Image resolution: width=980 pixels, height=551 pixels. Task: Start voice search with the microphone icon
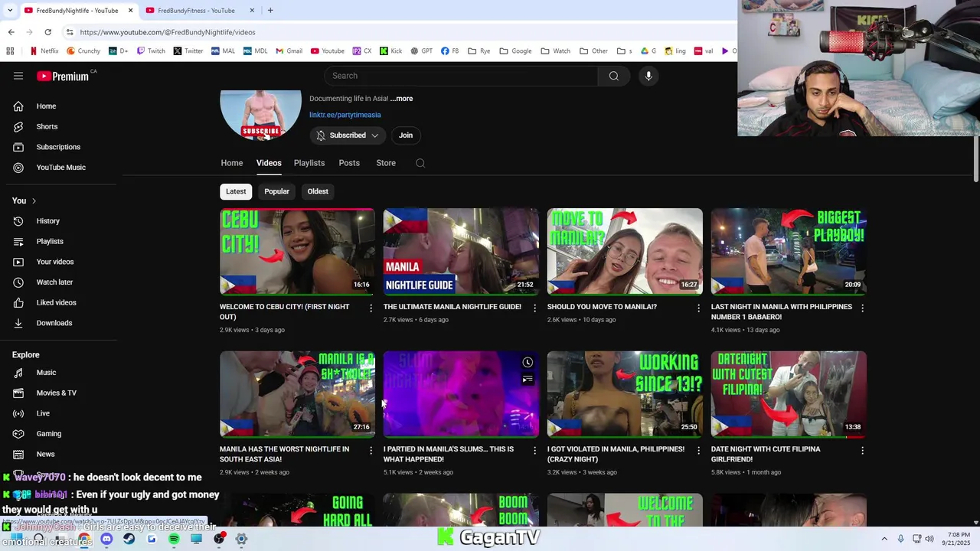tap(648, 76)
